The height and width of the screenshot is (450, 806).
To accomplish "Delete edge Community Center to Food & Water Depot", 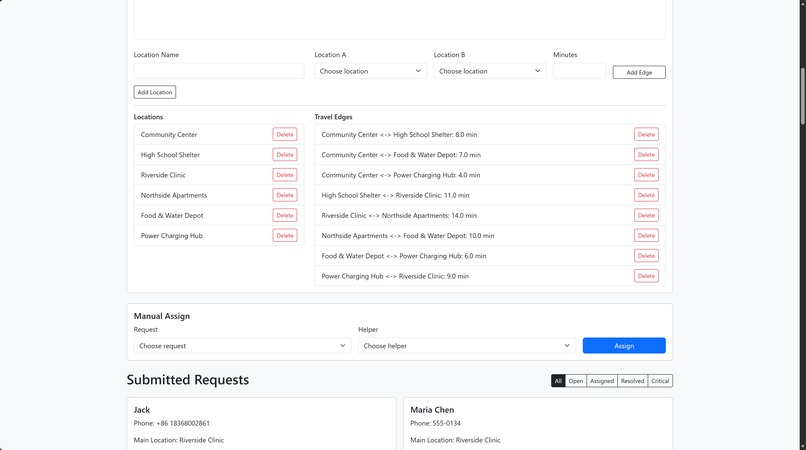I will [x=646, y=155].
